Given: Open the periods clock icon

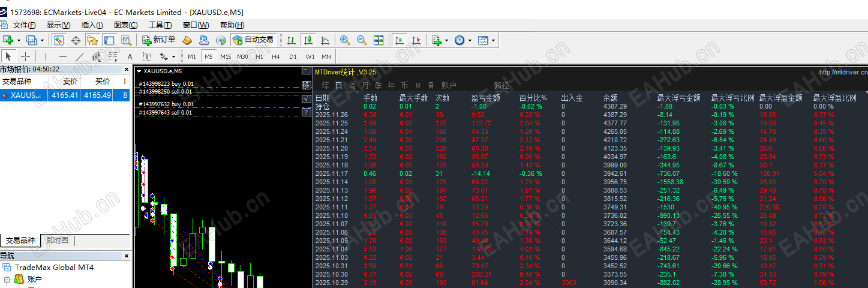Looking at the screenshot, I should [x=459, y=40].
